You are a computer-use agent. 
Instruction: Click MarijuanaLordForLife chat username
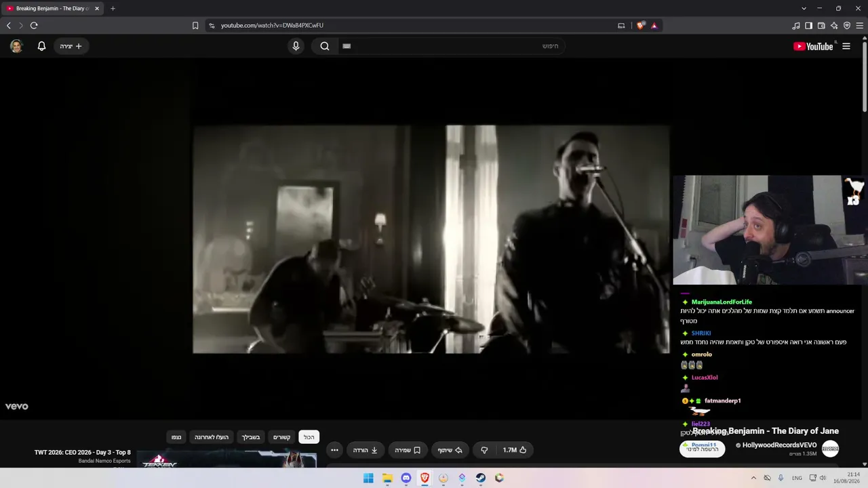(722, 302)
